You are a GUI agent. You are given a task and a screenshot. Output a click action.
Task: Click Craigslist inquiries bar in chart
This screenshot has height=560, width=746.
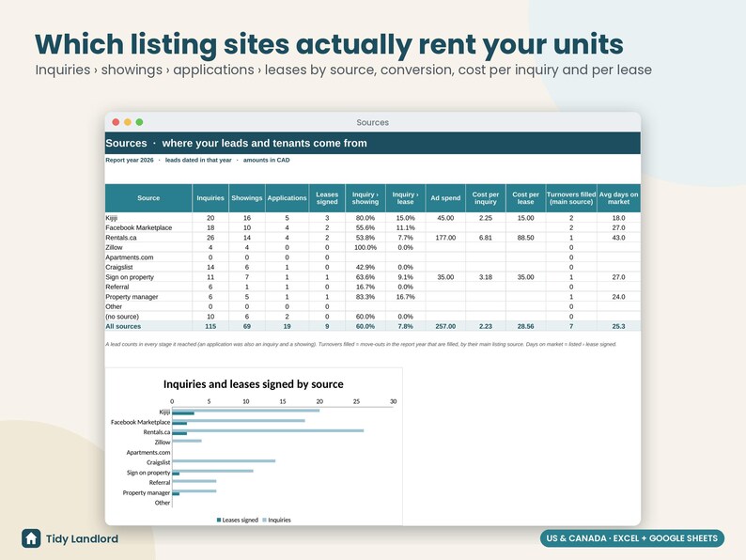pyautogui.click(x=224, y=460)
